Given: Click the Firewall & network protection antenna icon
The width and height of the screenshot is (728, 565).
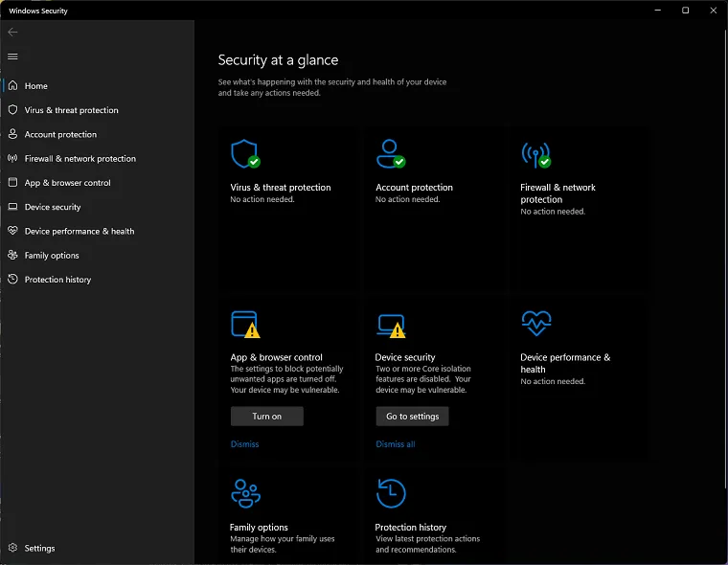Looking at the screenshot, I should click(x=535, y=154).
